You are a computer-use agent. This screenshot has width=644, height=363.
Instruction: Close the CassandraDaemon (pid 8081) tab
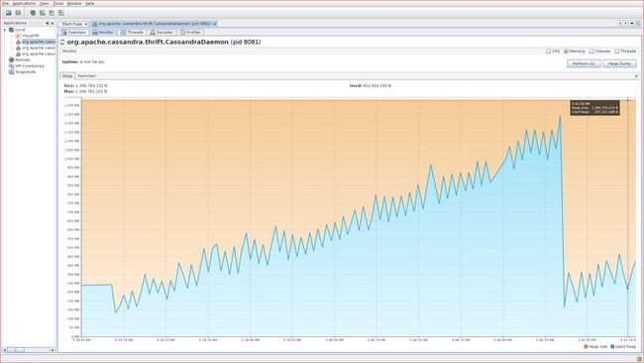(214, 24)
